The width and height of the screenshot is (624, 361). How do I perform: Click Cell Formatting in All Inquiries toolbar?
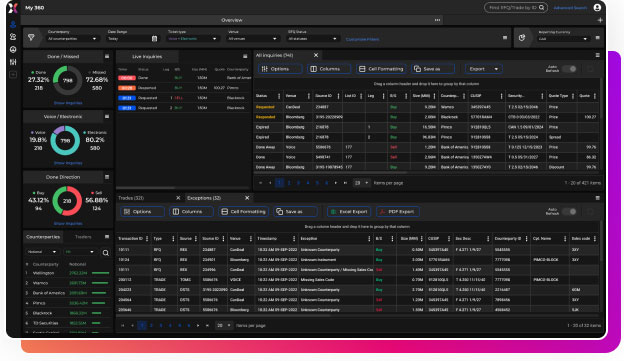tap(381, 69)
